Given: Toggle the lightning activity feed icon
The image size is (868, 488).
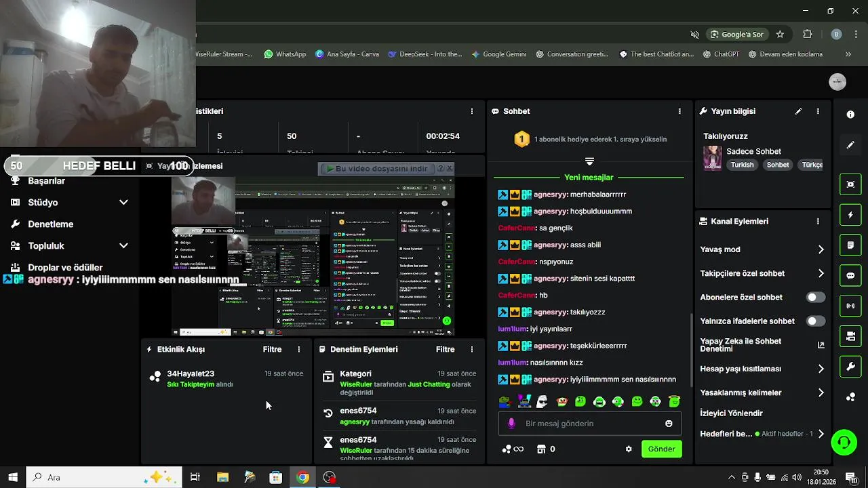Looking at the screenshot, I should point(850,215).
